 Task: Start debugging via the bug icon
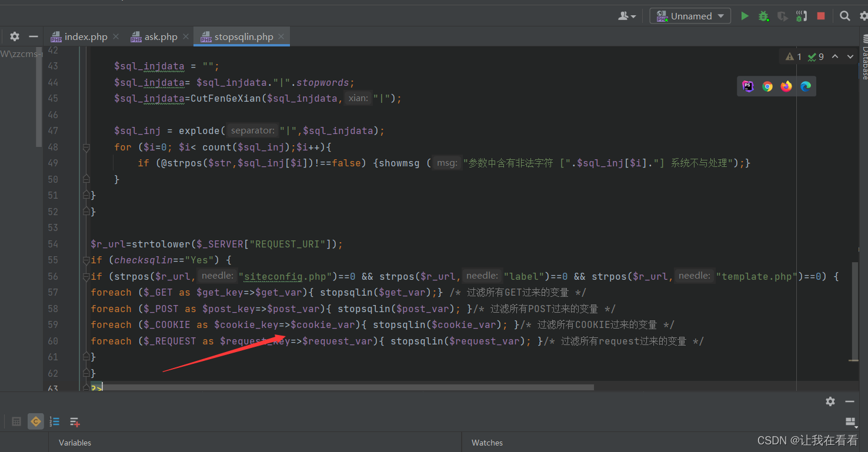tap(763, 16)
